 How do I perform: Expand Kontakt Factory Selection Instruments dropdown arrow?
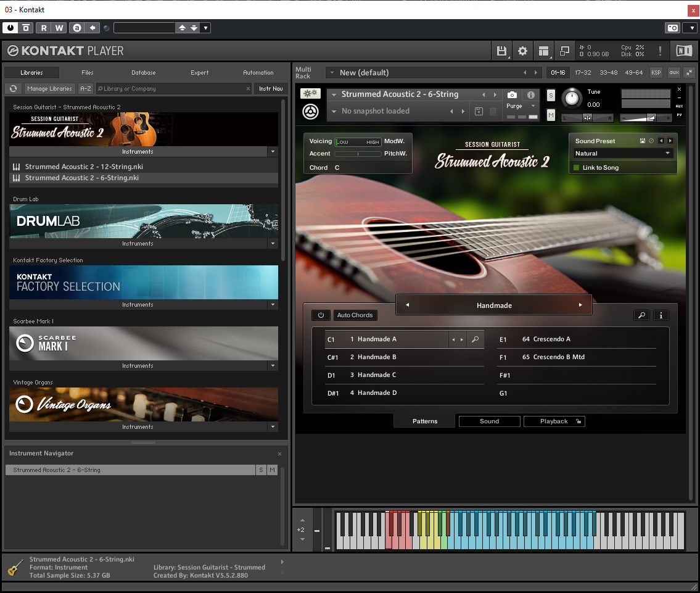pos(273,305)
